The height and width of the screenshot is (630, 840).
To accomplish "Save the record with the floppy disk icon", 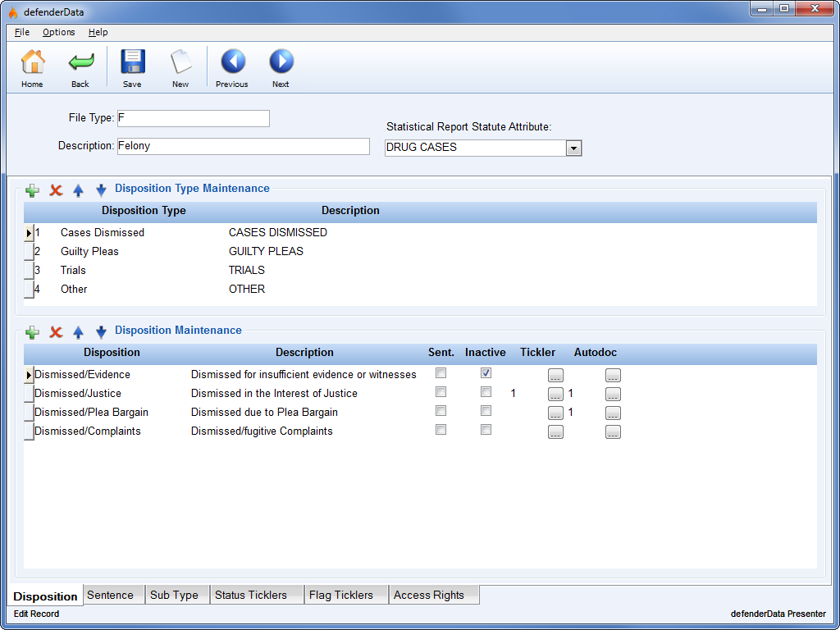I will 132,67.
